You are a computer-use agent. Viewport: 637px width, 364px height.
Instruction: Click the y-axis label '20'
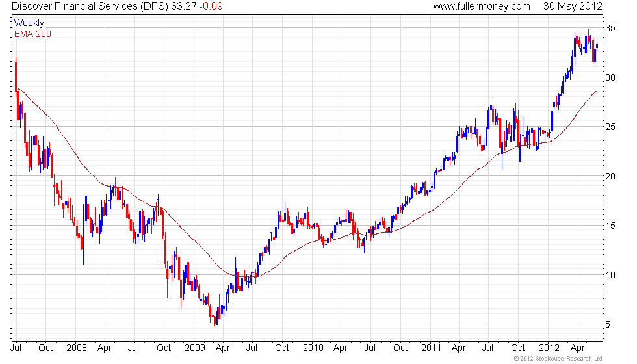pos(610,176)
